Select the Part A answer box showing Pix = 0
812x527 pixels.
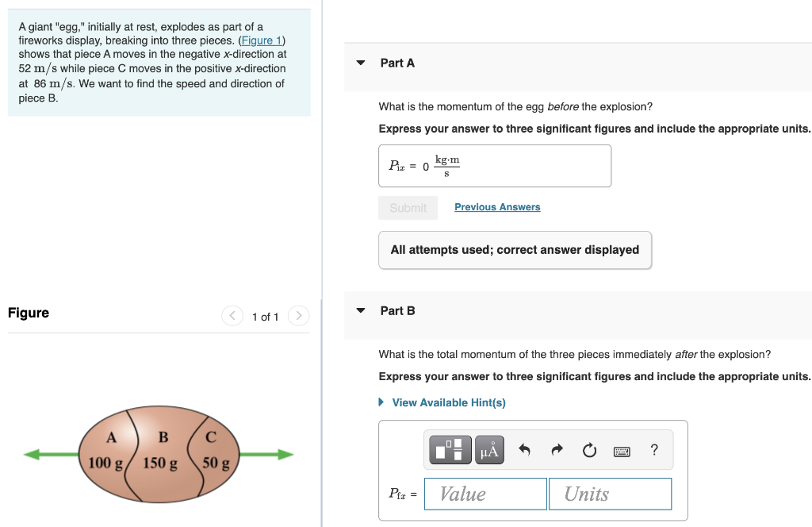tap(495, 165)
